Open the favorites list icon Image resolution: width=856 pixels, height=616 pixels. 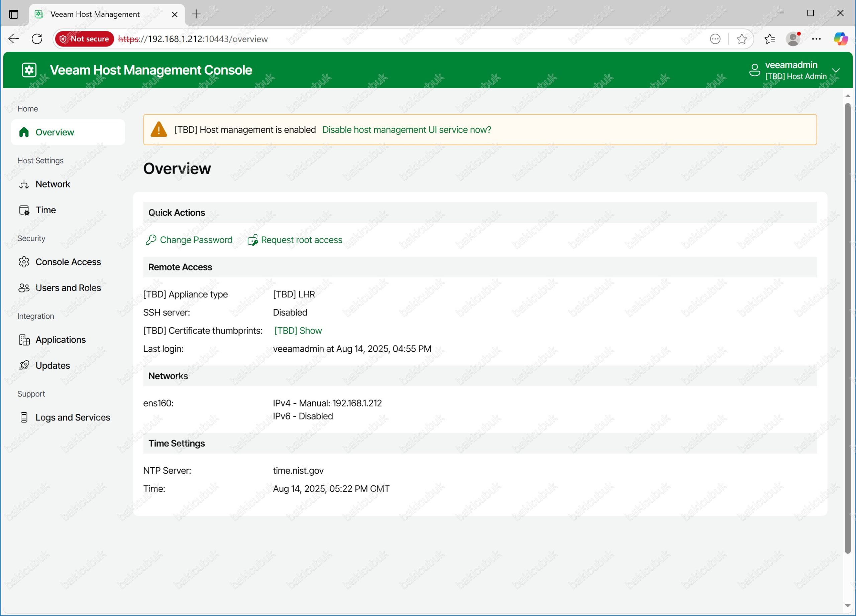[770, 39]
